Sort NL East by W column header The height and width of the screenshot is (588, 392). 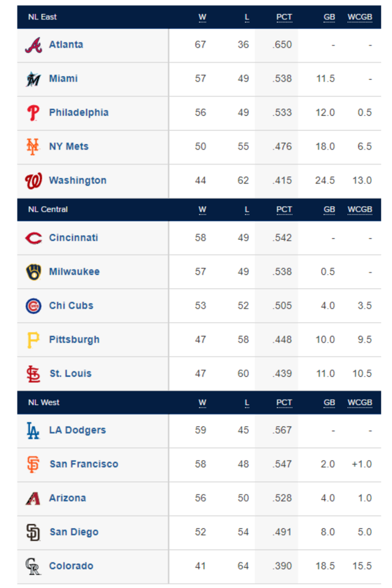point(202,17)
